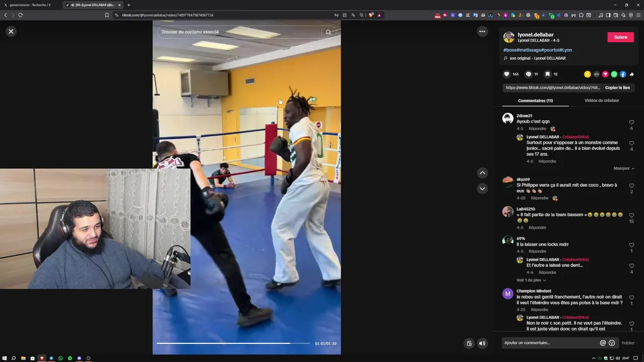Open more share options arrow

coord(632,74)
